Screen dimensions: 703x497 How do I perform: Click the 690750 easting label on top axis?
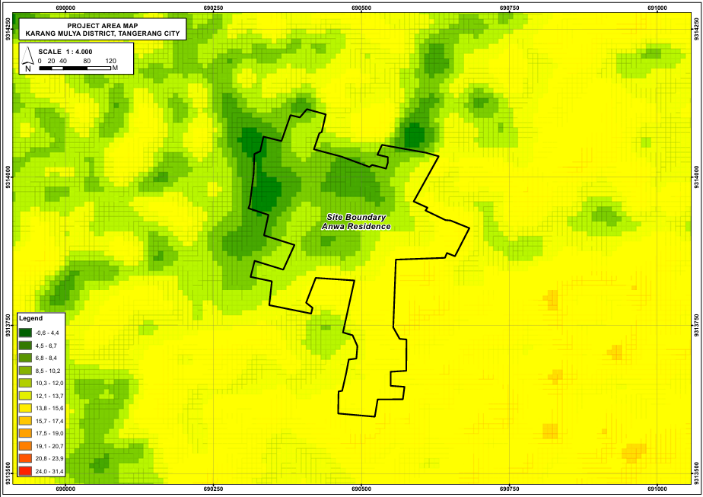point(509,8)
